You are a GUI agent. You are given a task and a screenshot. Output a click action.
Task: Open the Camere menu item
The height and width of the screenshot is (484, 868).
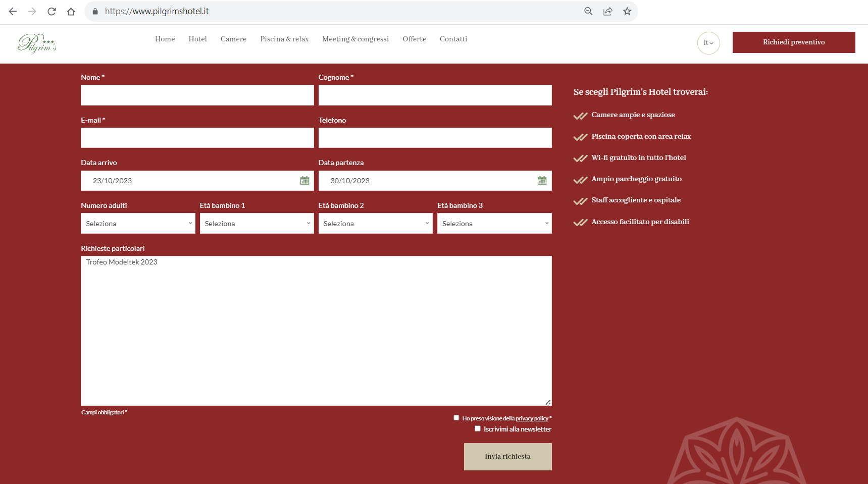234,39
